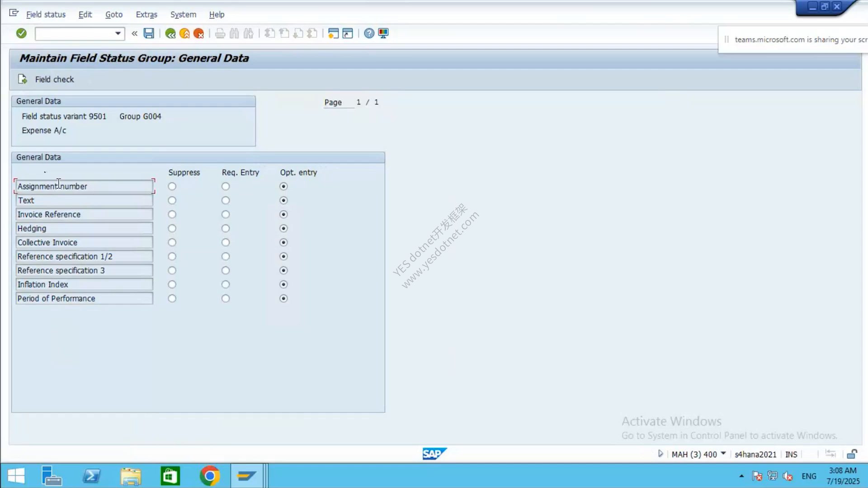Save with the floppy disk icon
The width and height of the screenshot is (868, 488).
coord(149,33)
